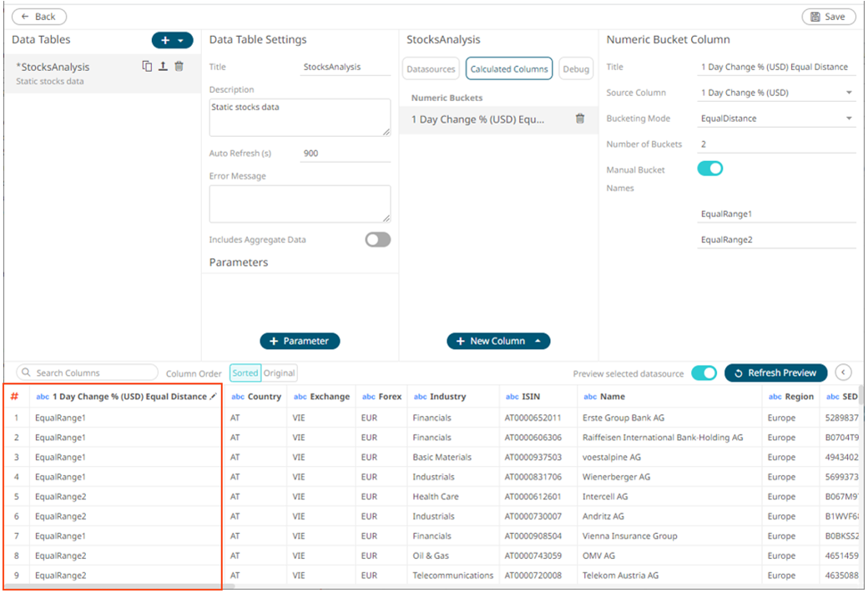This screenshot has height=593, width=868.
Task: Click the row number hash header
Action: click(x=14, y=396)
